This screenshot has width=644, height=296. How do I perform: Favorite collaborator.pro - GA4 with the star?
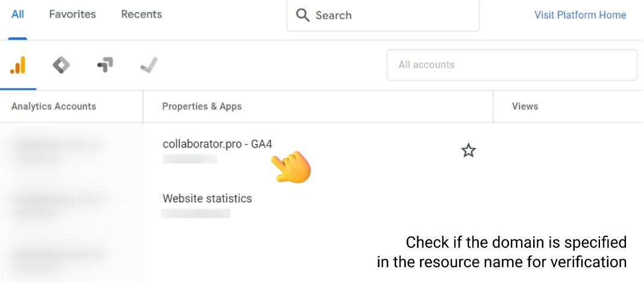468,151
